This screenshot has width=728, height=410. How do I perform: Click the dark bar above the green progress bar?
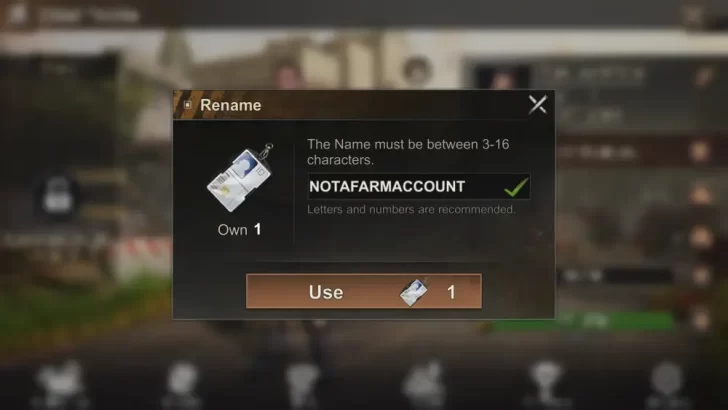point(615,276)
